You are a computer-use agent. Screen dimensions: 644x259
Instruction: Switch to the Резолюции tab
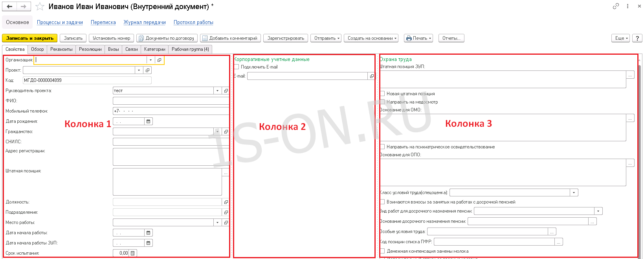(x=90, y=49)
